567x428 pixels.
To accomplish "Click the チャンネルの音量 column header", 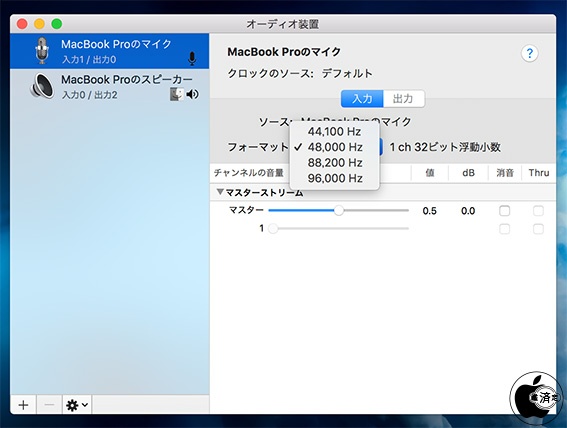I will coord(249,173).
